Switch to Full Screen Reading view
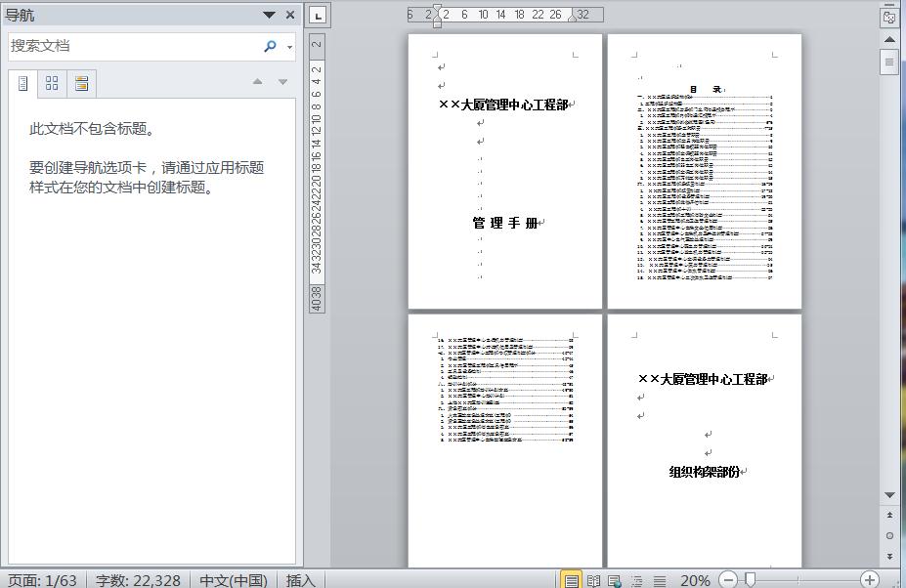The height and width of the screenshot is (588, 906). tap(592, 580)
